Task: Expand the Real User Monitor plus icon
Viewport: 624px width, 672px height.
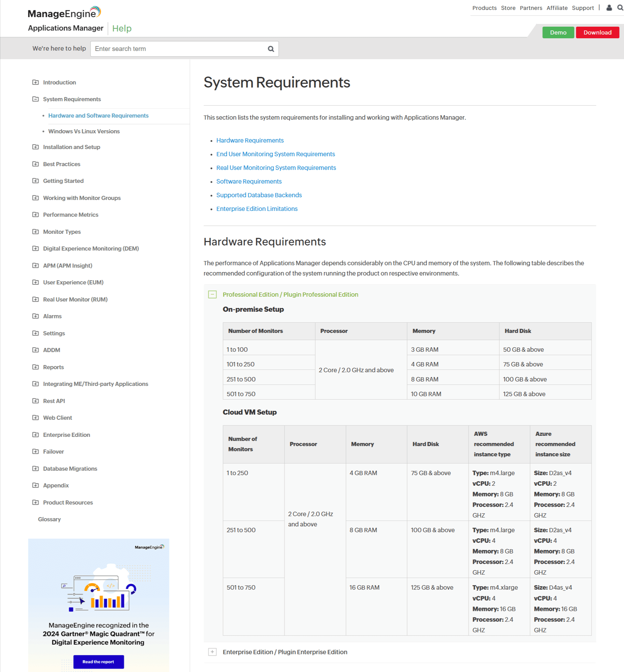Action: click(36, 299)
